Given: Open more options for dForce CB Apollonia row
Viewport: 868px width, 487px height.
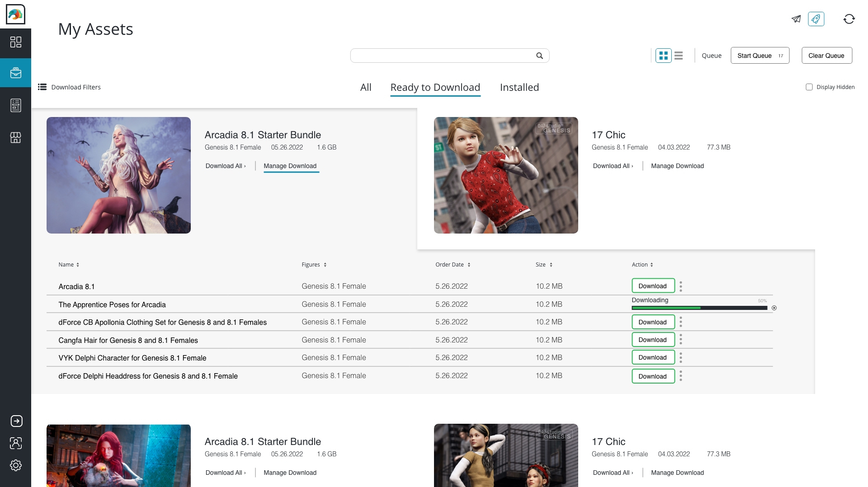Looking at the screenshot, I should pyautogui.click(x=680, y=322).
